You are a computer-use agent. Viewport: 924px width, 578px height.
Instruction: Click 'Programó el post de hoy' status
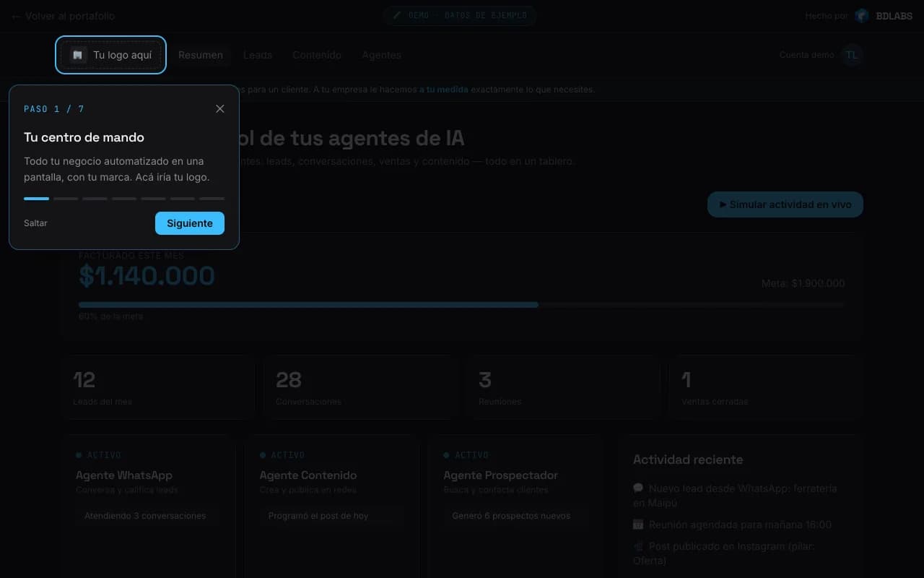point(318,516)
